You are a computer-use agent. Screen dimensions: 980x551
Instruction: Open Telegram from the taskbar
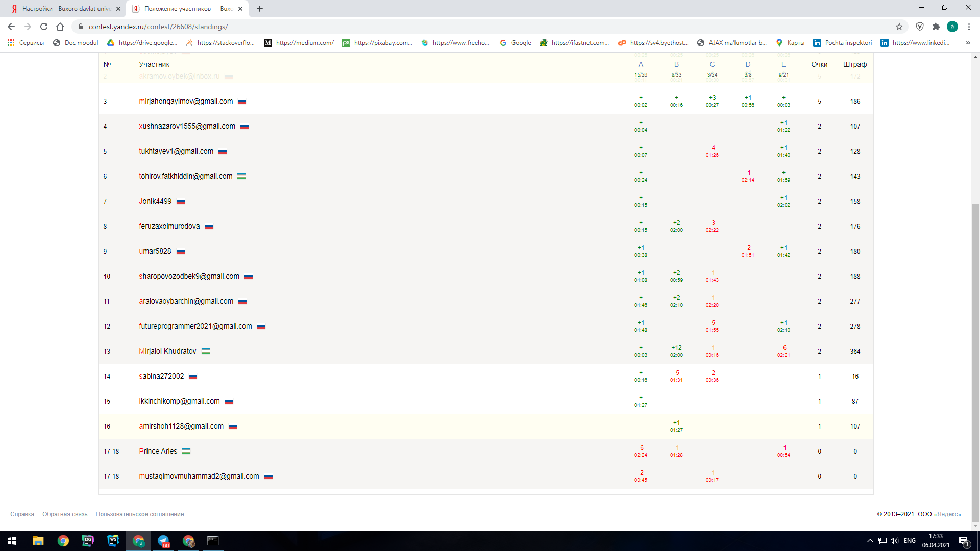tap(163, 541)
